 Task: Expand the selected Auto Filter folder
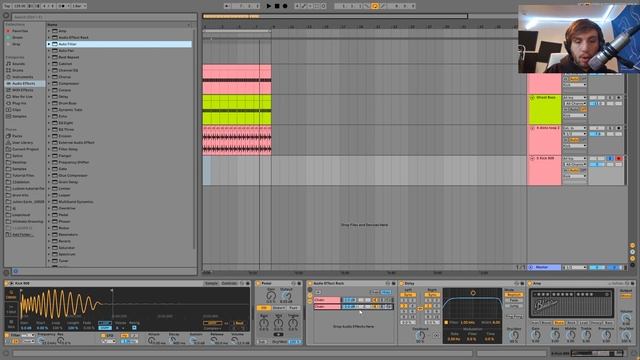[x=49, y=44]
